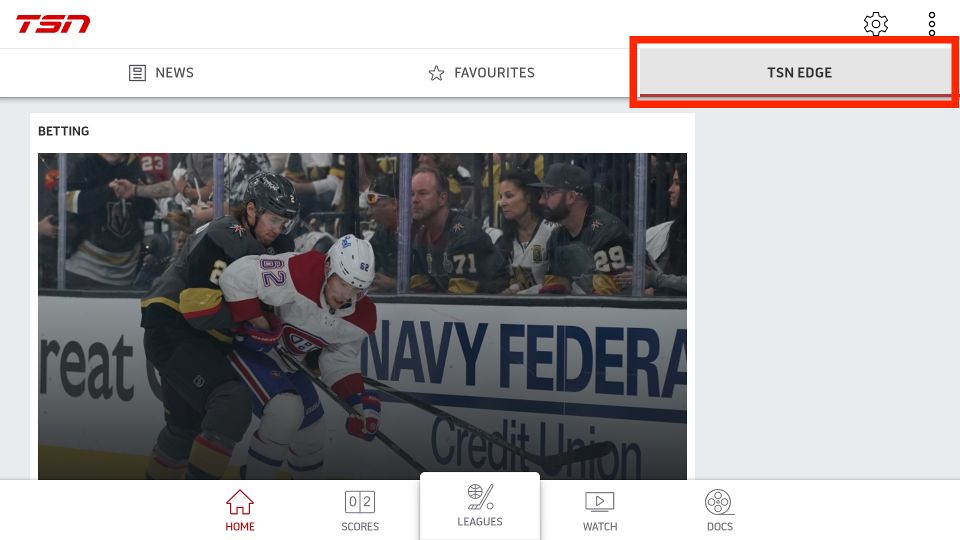Click the TSN logo
This screenshot has height=540, width=960.
(x=53, y=24)
